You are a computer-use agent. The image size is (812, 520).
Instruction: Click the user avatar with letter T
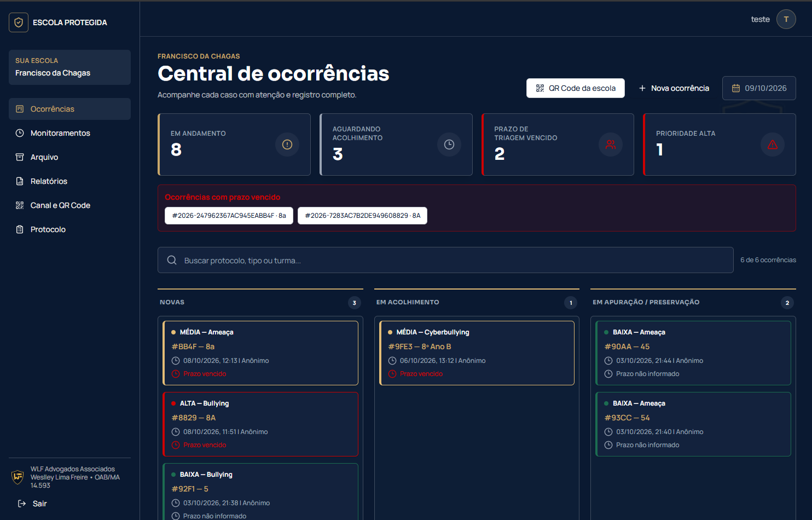pos(786,19)
